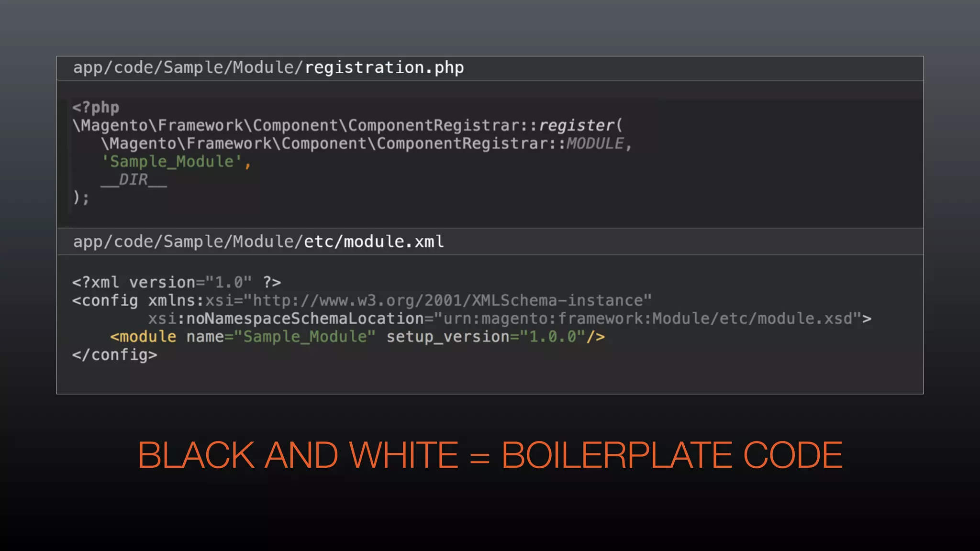Click the <module name="Sample_Module" tag
The image size is (980, 551).
(243, 337)
